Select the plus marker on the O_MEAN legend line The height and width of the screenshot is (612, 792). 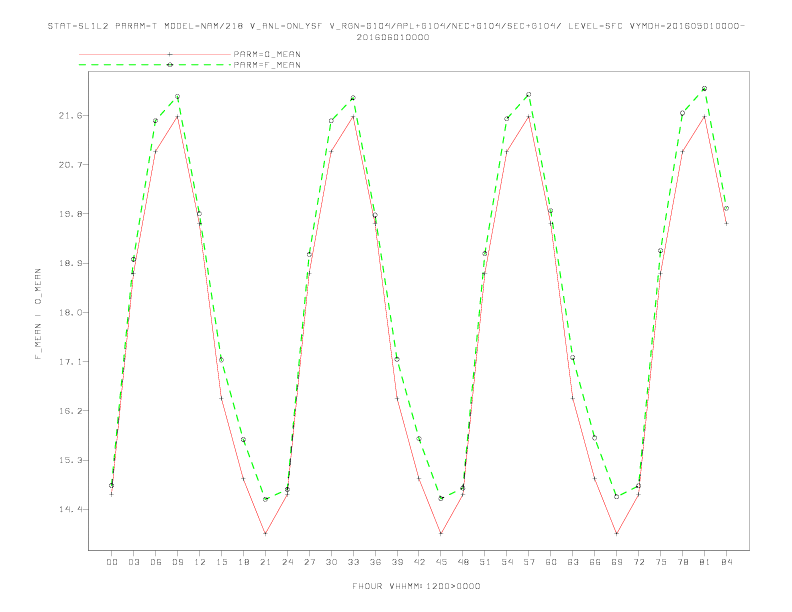click(170, 54)
